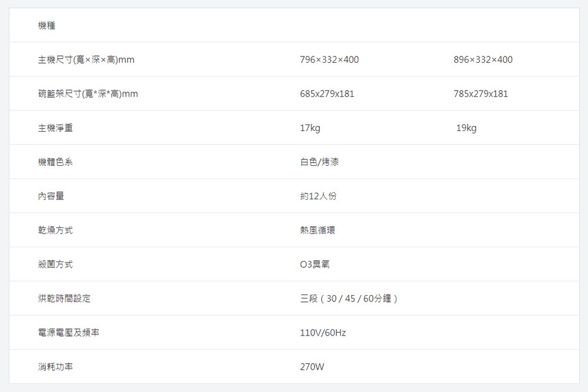Select the 三段(30/45/60分鐘) timer value
The image size is (588, 392).
[x=349, y=299]
